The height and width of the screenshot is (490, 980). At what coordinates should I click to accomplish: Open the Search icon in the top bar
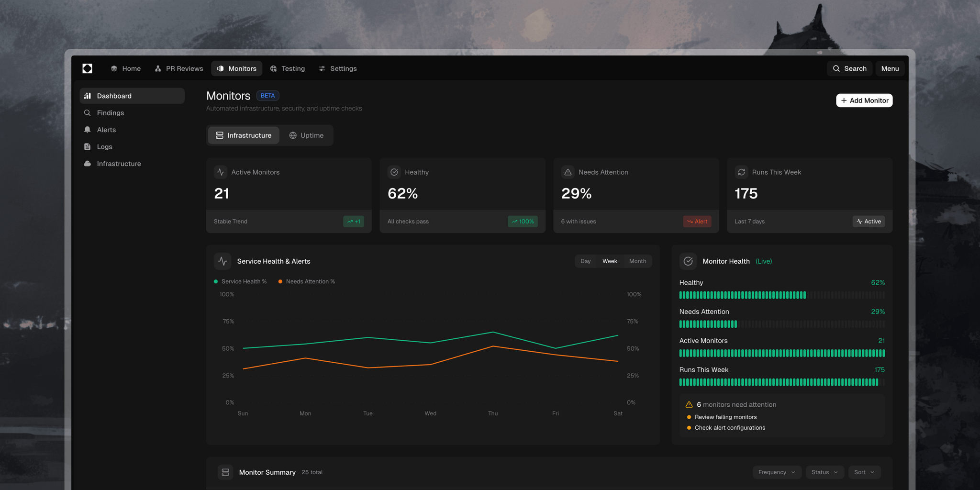coord(835,68)
